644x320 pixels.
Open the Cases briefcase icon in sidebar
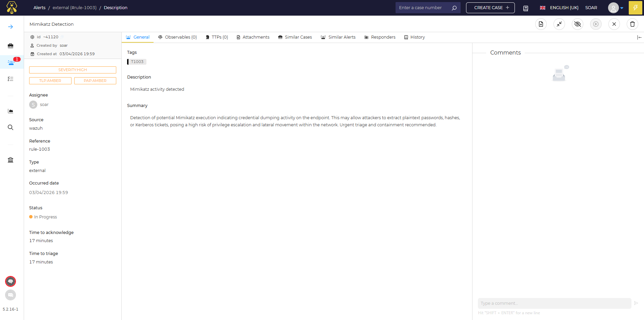coord(11,46)
